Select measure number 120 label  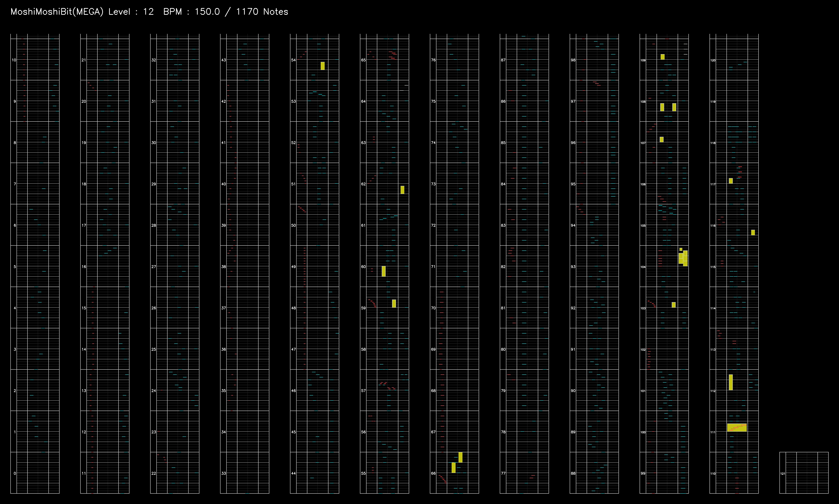[x=713, y=60]
